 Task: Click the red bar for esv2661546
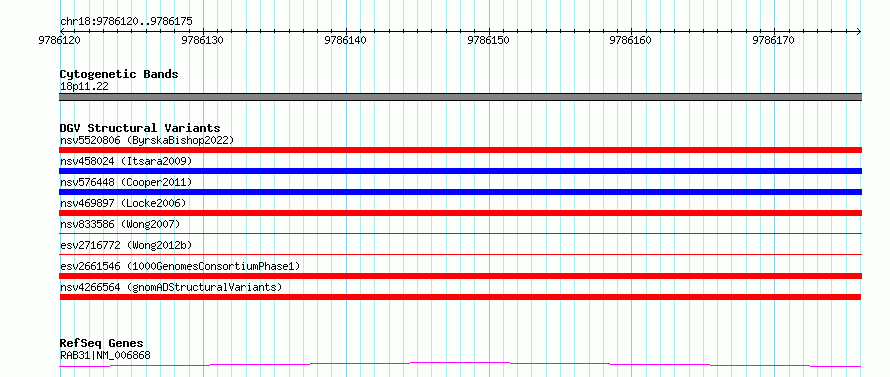[x=460, y=276]
